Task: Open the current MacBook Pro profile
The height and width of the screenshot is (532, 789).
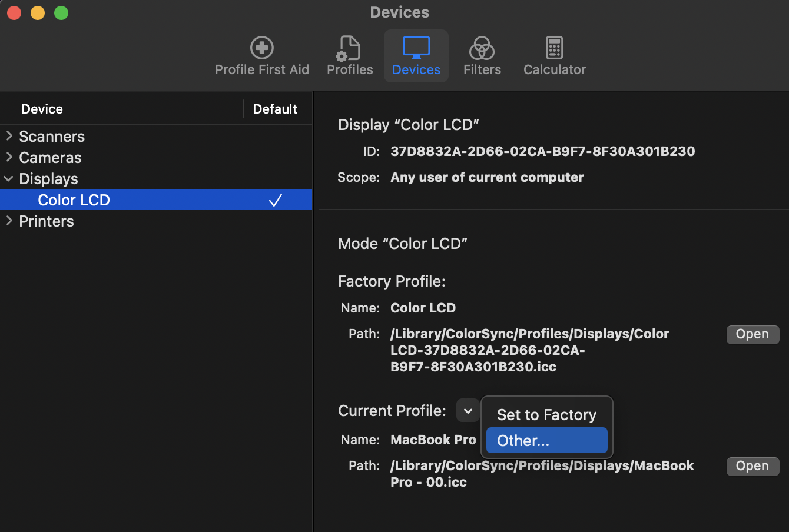Action: tap(752, 466)
